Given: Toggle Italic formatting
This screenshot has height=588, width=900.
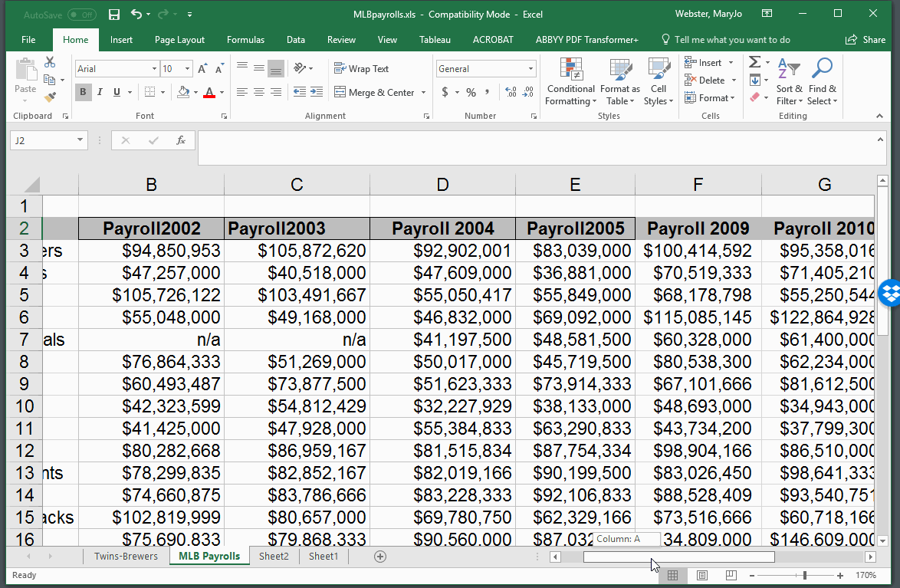Looking at the screenshot, I should (100, 92).
